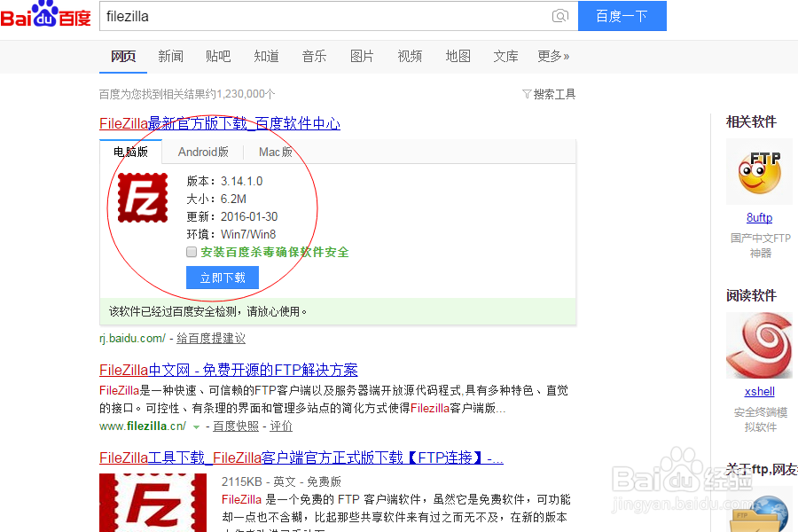Click inside the search input field
This screenshot has width=798, height=532.
click(x=310, y=15)
